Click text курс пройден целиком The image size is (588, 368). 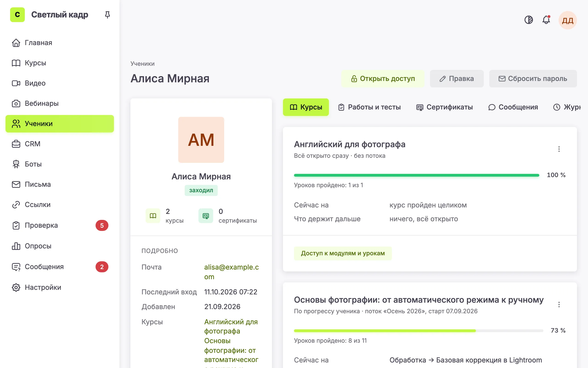(x=428, y=205)
